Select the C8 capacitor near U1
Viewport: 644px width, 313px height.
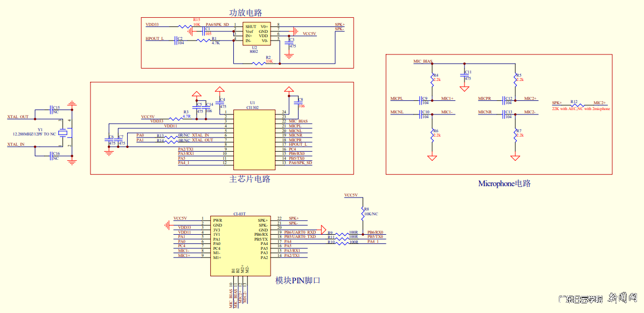[x=296, y=103]
